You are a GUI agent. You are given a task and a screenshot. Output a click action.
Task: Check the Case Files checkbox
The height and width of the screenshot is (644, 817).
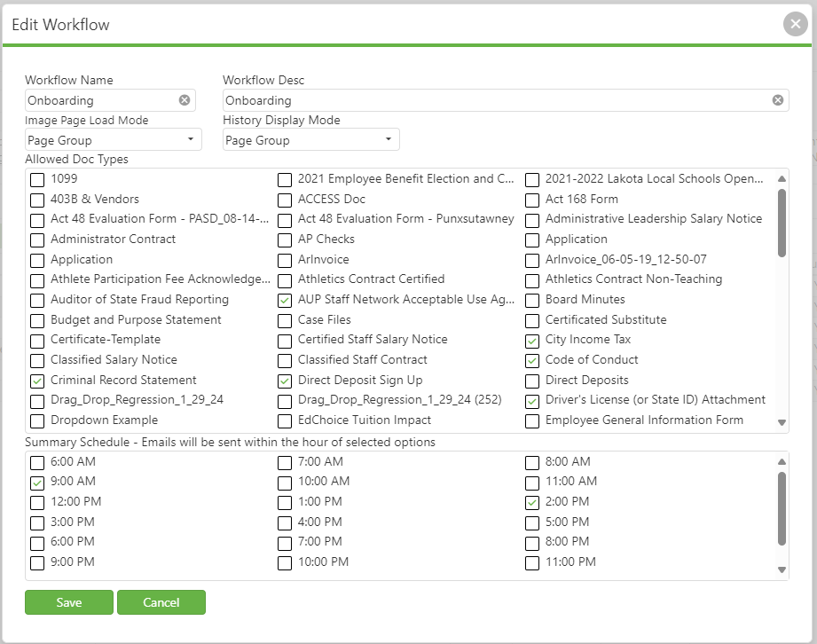[285, 321]
